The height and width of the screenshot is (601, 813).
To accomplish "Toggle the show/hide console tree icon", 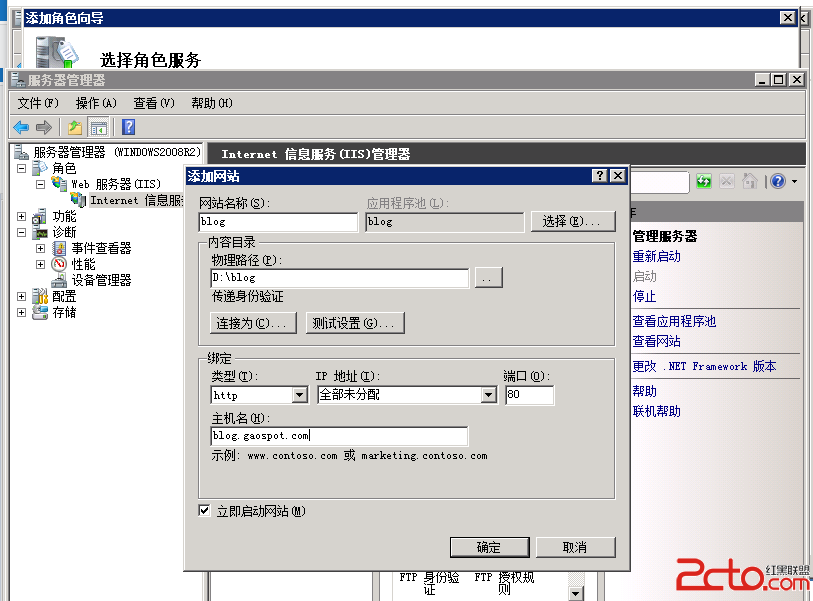I will point(98,127).
